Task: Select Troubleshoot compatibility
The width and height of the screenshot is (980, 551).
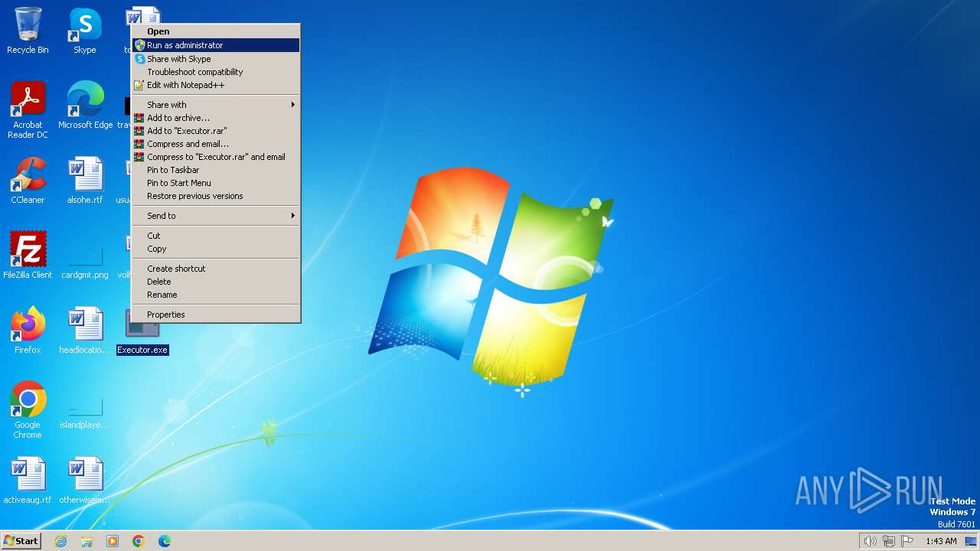Action: [x=216, y=72]
